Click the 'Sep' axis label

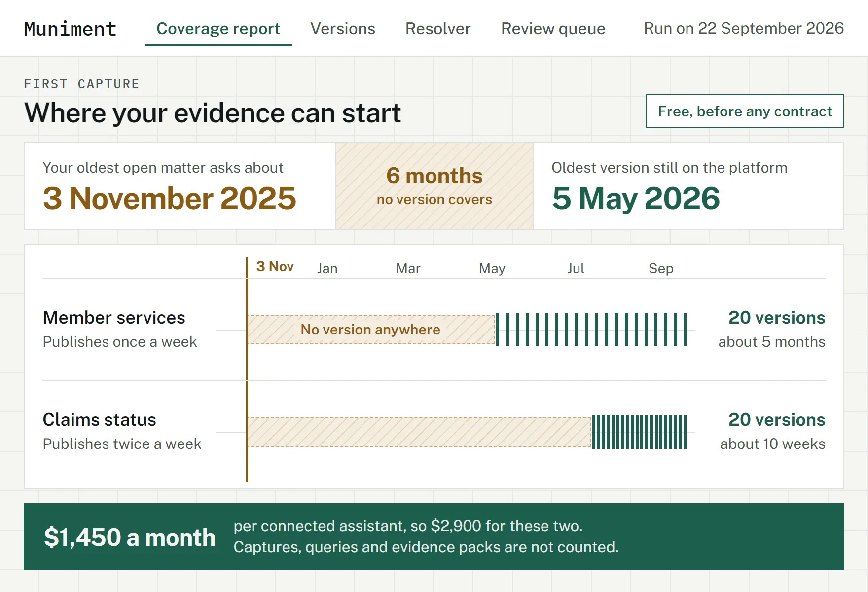coord(661,269)
